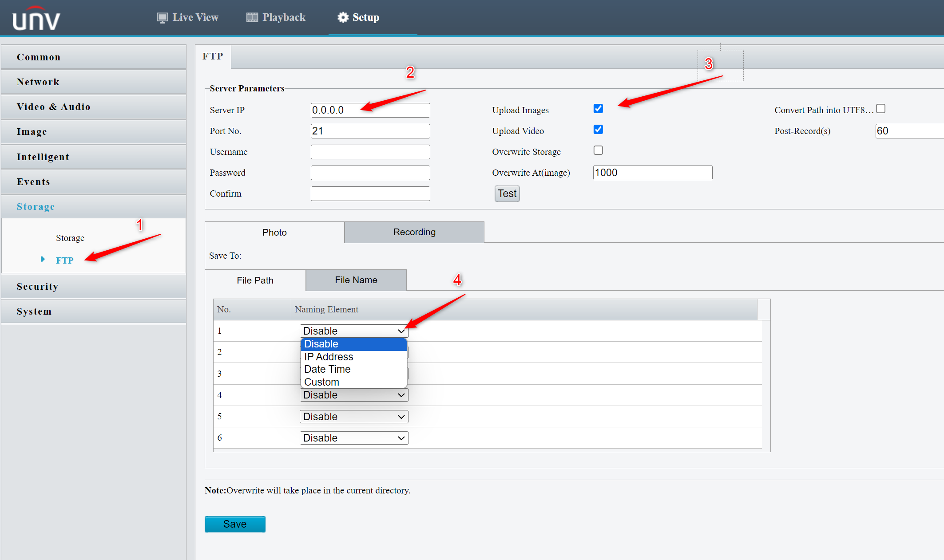Open the Network settings menu

94,82
